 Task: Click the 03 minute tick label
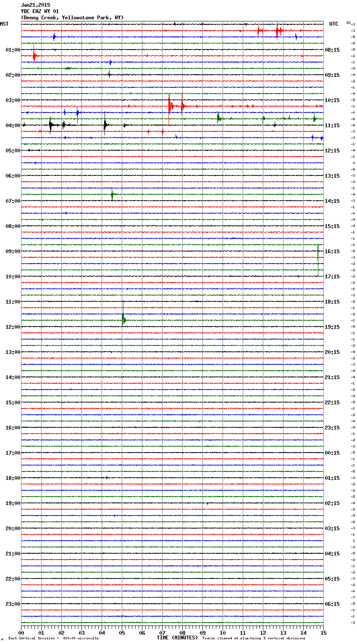[81, 633]
